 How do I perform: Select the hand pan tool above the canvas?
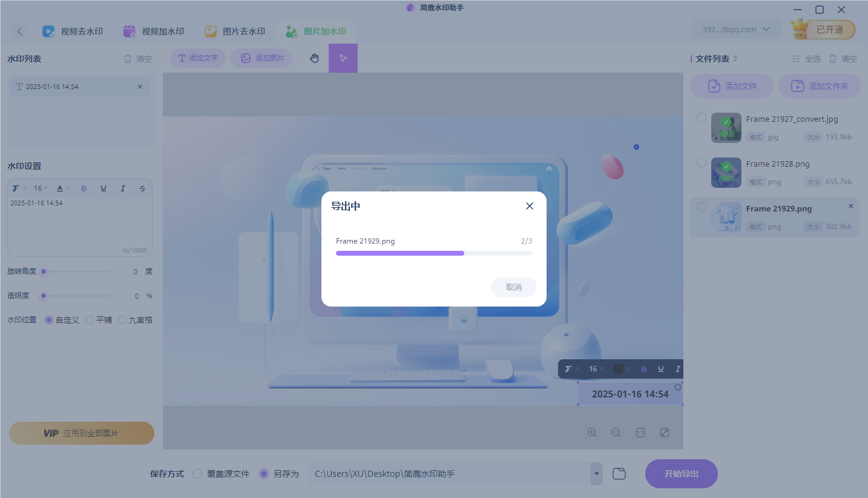pyautogui.click(x=314, y=58)
